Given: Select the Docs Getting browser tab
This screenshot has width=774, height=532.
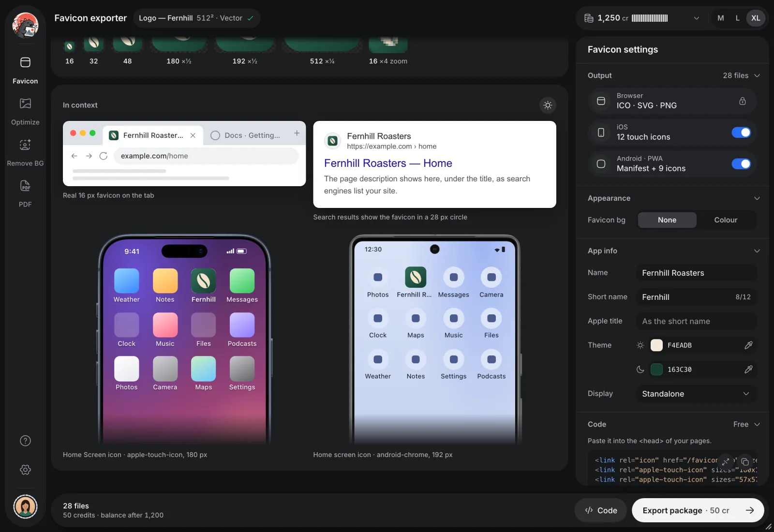Looking at the screenshot, I should pos(245,135).
